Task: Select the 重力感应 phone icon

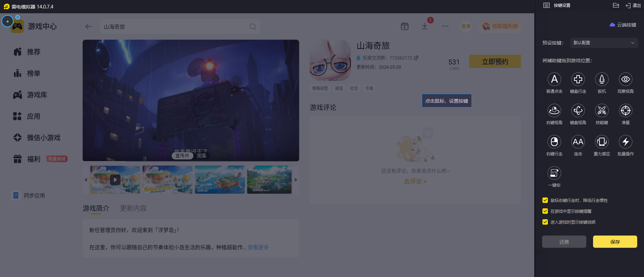Action: coord(602,142)
